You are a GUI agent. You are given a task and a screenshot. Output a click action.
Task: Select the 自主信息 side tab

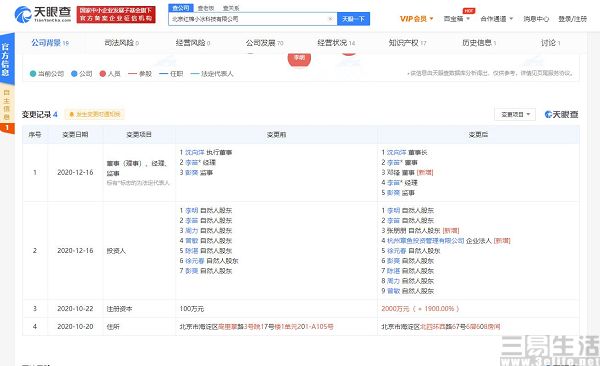7,104
